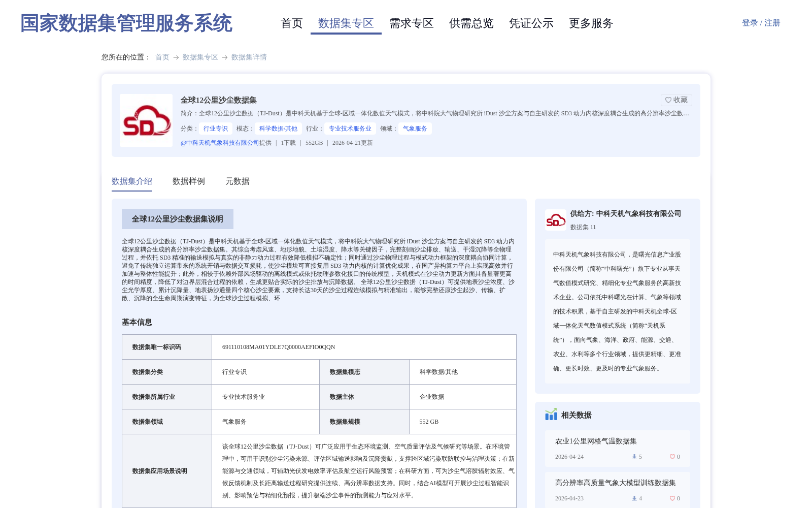Click 国家数据集管理服务系统 site title

click(x=126, y=23)
